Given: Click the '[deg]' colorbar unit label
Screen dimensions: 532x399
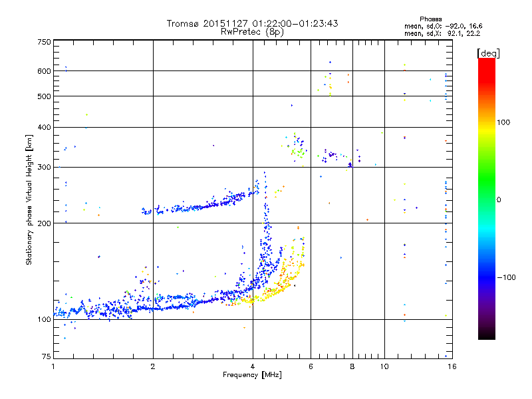Looking at the screenshot, I should (x=488, y=53).
